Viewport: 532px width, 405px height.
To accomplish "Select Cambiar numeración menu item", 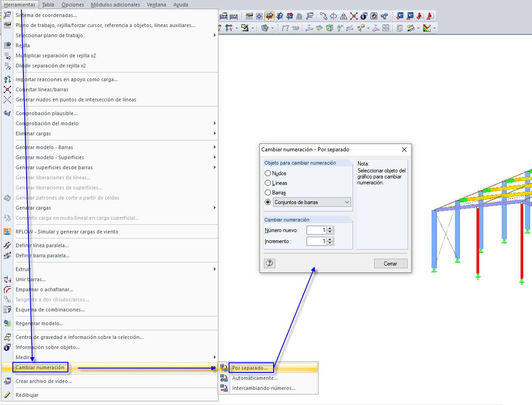I will pos(110,367).
